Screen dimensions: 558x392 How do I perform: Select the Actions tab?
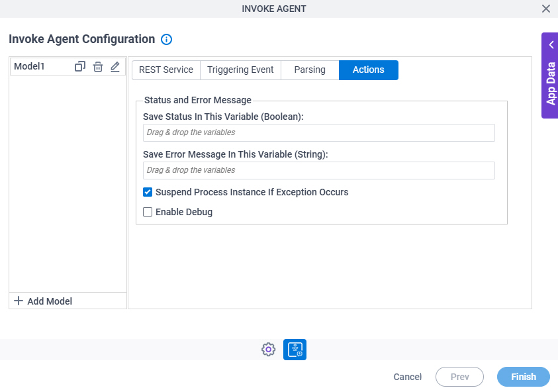click(369, 70)
